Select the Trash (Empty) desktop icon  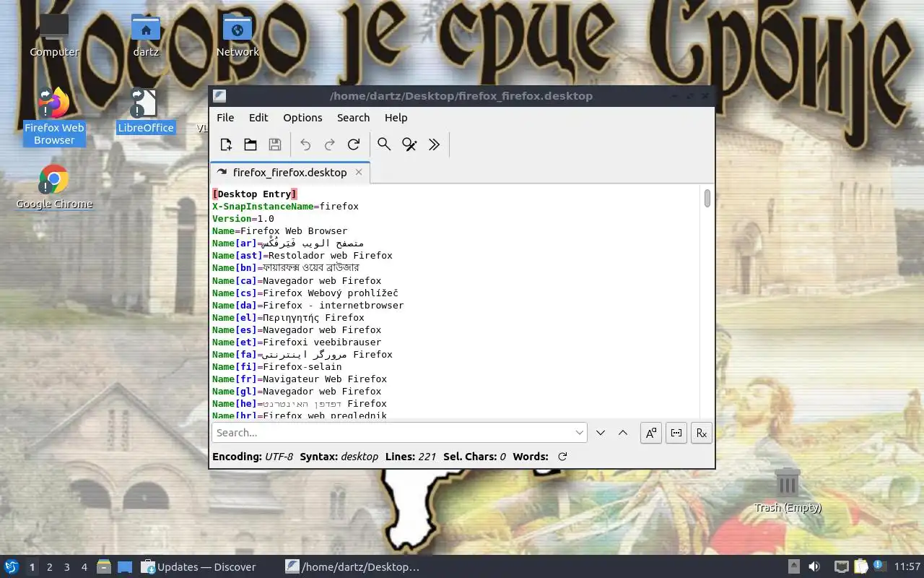point(788,490)
